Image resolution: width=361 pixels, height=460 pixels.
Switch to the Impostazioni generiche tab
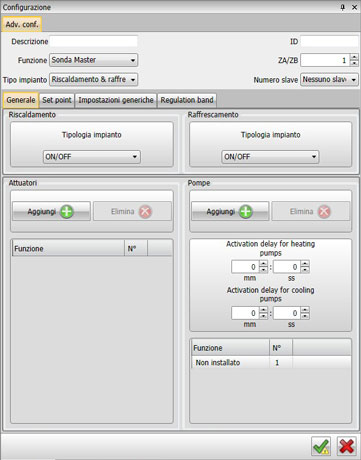116,100
